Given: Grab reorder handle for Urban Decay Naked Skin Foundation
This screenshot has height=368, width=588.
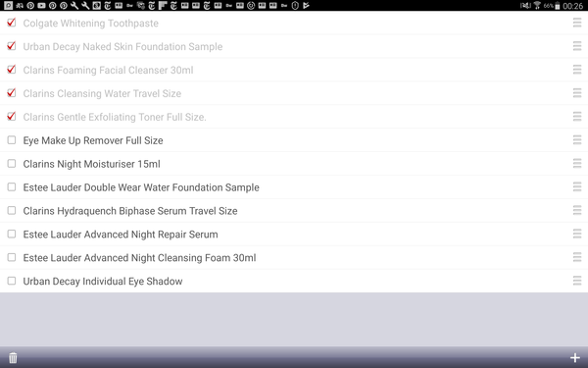Looking at the screenshot, I should tap(577, 46).
